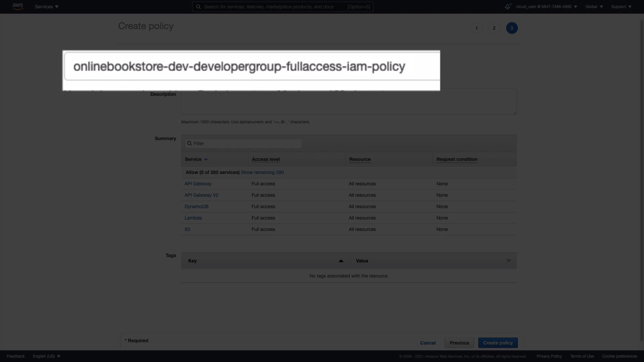Click the policy name input field
Image resolution: width=644 pixels, height=362 pixels.
(x=252, y=66)
